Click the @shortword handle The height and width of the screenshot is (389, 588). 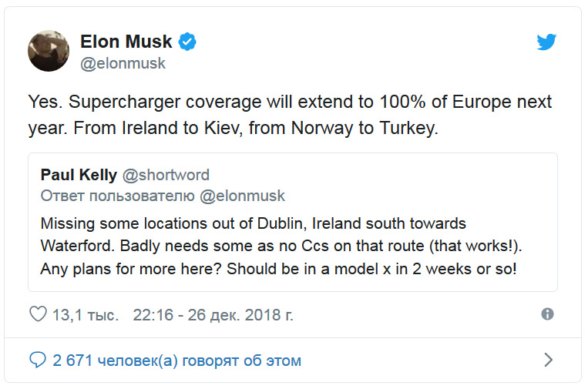[x=166, y=175]
